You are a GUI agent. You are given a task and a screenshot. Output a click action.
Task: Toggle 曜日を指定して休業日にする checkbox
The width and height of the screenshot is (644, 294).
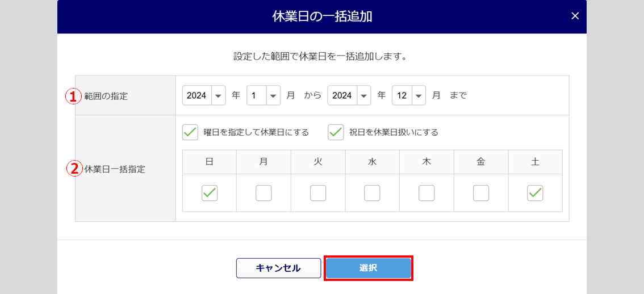190,132
